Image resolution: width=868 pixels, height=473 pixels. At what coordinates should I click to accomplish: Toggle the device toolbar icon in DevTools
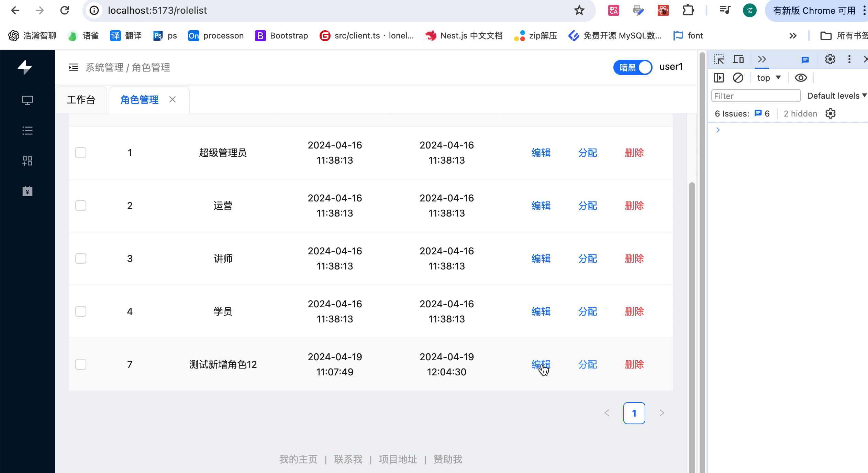(738, 59)
